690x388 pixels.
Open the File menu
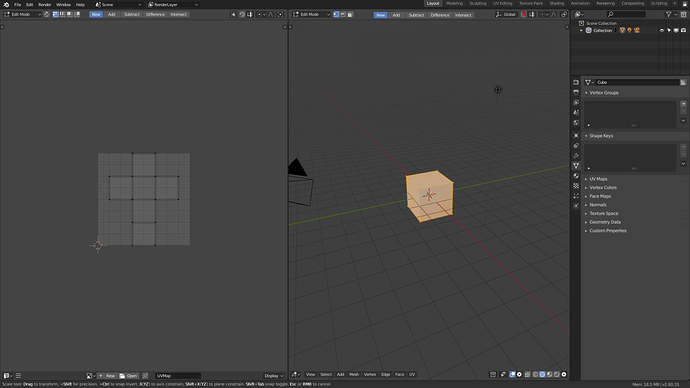coord(18,4)
